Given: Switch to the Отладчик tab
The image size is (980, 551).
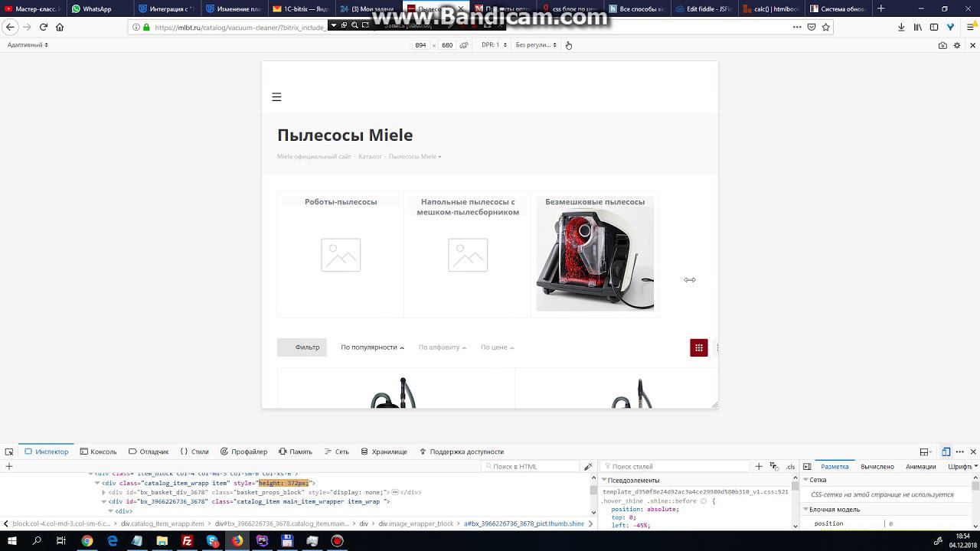Looking at the screenshot, I should pyautogui.click(x=149, y=452).
